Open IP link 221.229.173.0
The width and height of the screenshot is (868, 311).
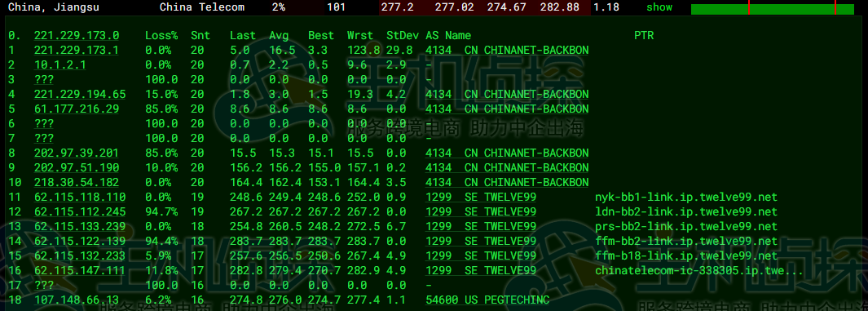coord(77,35)
